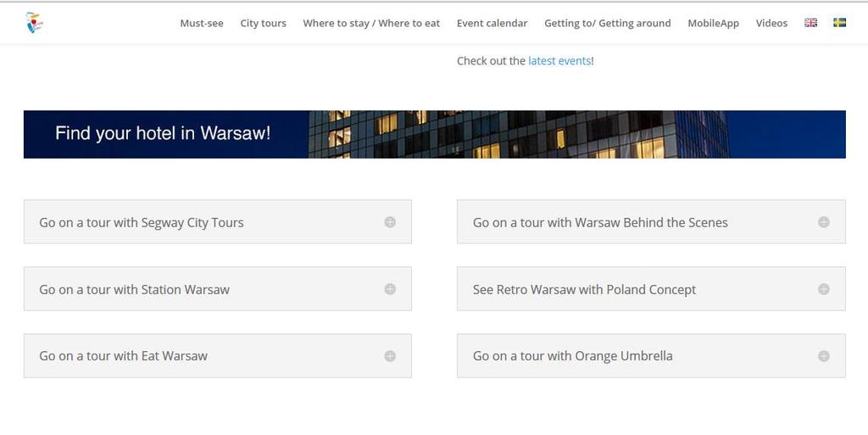Follow the latest events link
The image size is (868, 435).
(x=559, y=61)
